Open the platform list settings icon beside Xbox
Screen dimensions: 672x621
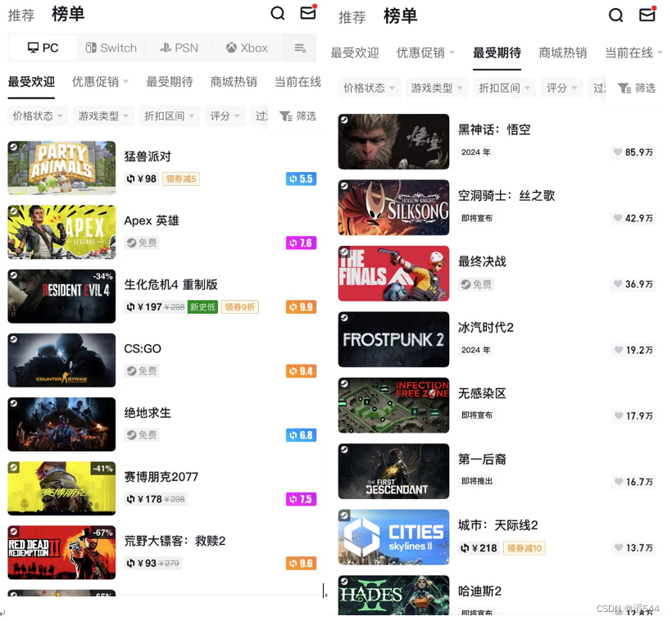click(x=300, y=48)
